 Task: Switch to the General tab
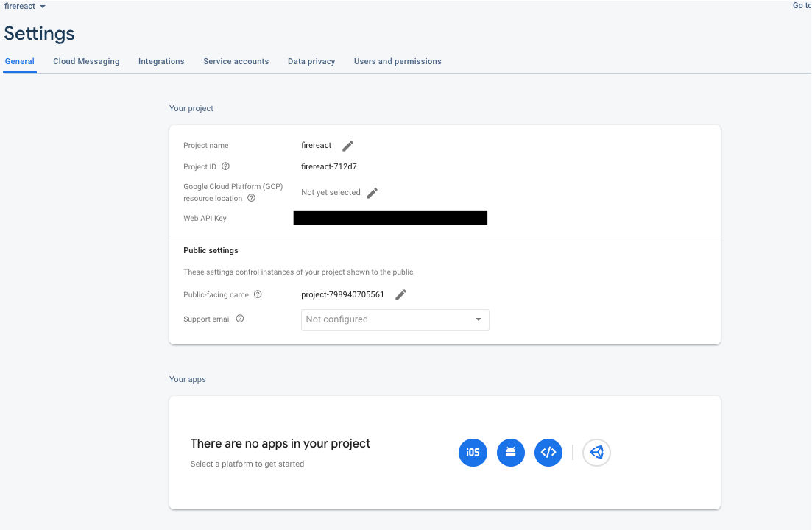(20, 61)
